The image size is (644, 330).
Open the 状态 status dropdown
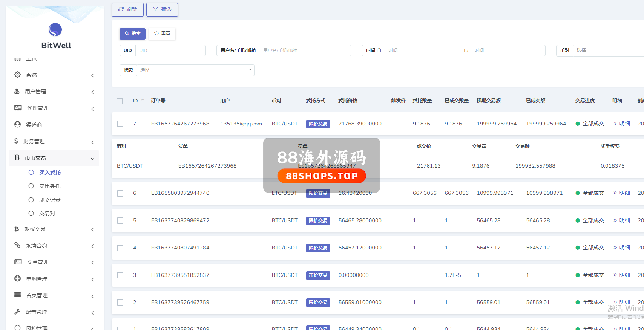click(195, 70)
